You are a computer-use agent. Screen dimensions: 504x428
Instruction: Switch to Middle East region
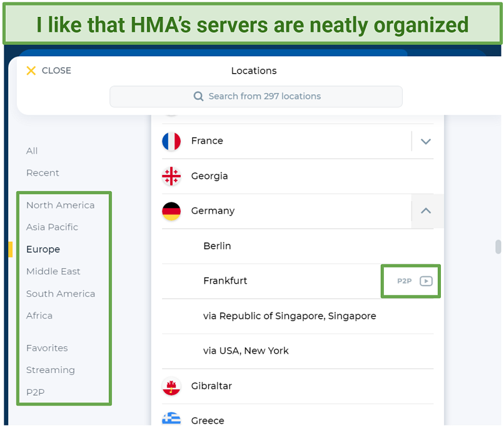pyautogui.click(x=53, y=272)
